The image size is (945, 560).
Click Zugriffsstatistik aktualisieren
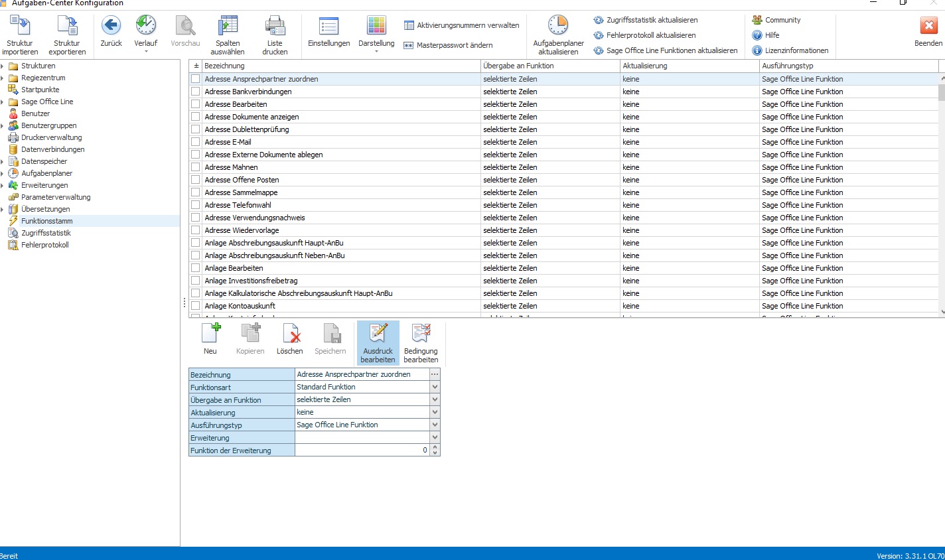click(x=646, y=20)
